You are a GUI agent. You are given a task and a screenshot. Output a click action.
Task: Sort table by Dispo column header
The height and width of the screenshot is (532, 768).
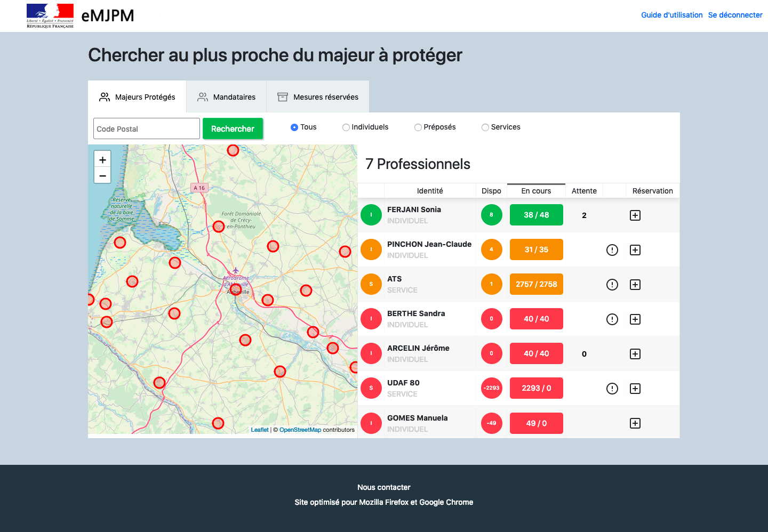pyautogui.click(x=491, y=191)
